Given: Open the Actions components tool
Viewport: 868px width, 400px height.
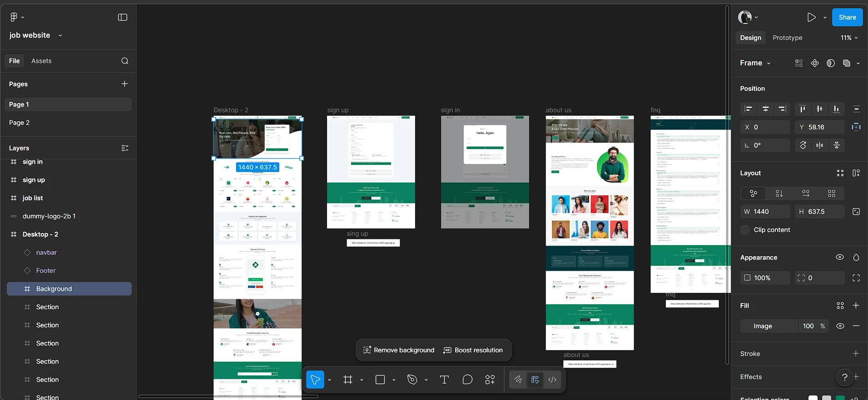Looking at the screenshot, I should click(x=490, y=380).
